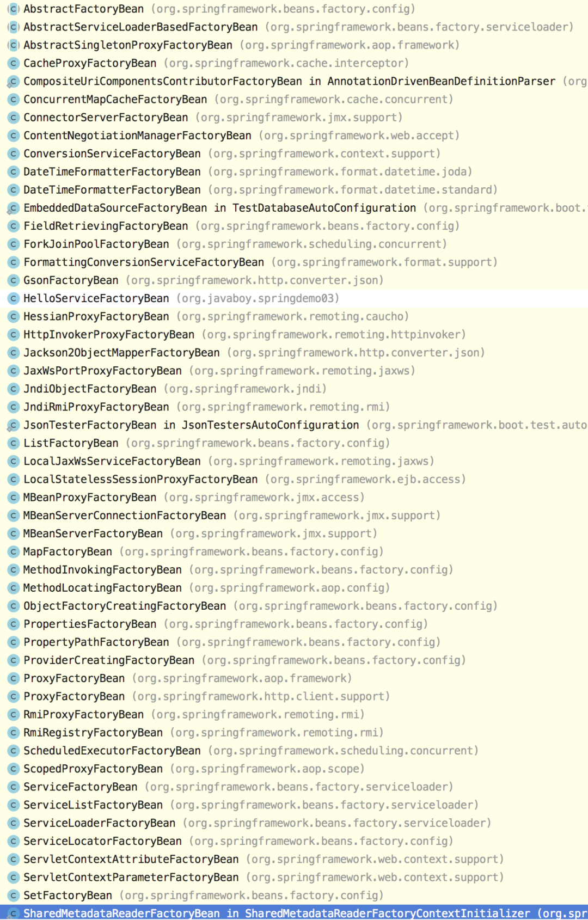The width and height of the screenshot is (588, 920).
Task: Select MBeanServerFactoryBean entry
Action: pyautogui.click(x=294, y=533)
